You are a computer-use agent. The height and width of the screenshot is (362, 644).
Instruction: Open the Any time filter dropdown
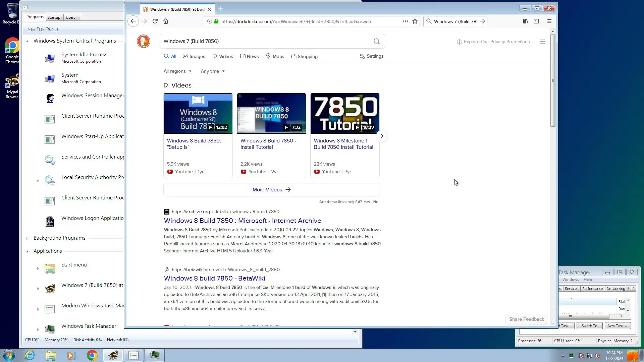click(x=213, y=71)
